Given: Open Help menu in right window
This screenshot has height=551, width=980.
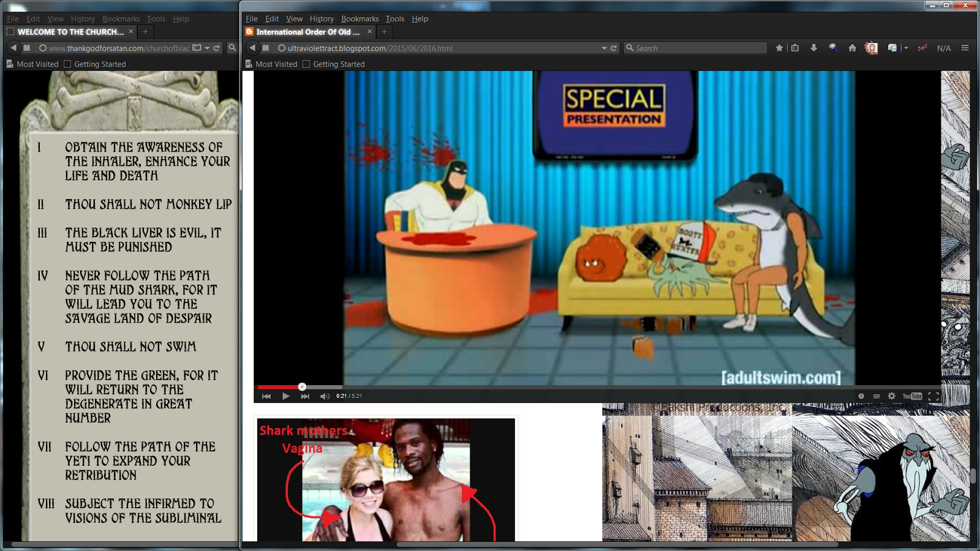Looking at the screenshot, I should pyautogui.click(x=420, y=19).
